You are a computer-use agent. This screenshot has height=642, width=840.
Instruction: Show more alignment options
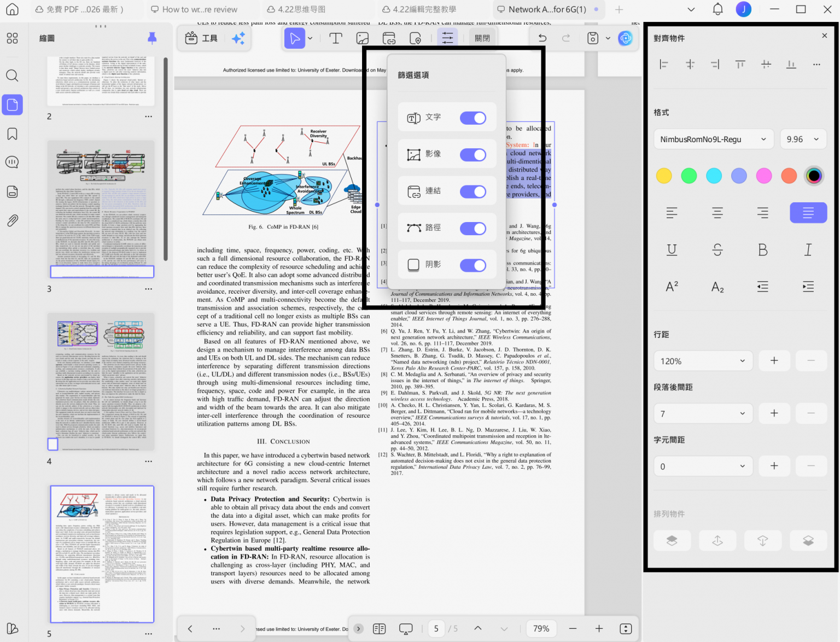coord(816,65)
